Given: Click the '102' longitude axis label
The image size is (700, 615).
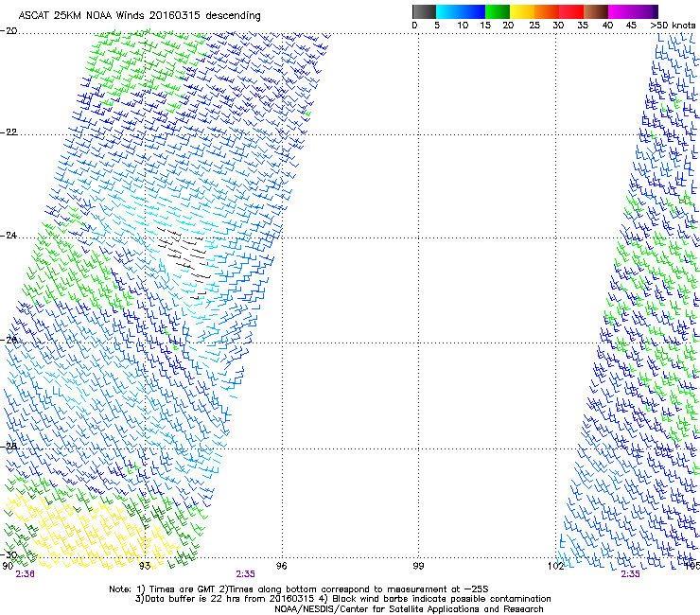Looking at the screenshot, I should click(556, 566).
